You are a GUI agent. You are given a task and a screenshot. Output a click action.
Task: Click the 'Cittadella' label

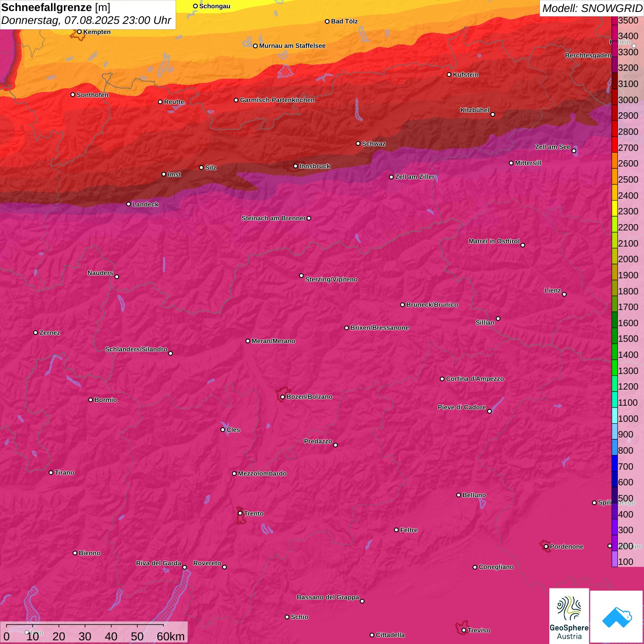point(390,635)
